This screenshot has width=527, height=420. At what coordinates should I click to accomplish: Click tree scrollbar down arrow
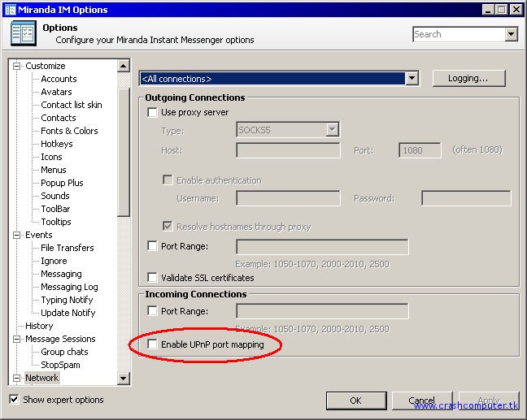[x=124, y=379]
